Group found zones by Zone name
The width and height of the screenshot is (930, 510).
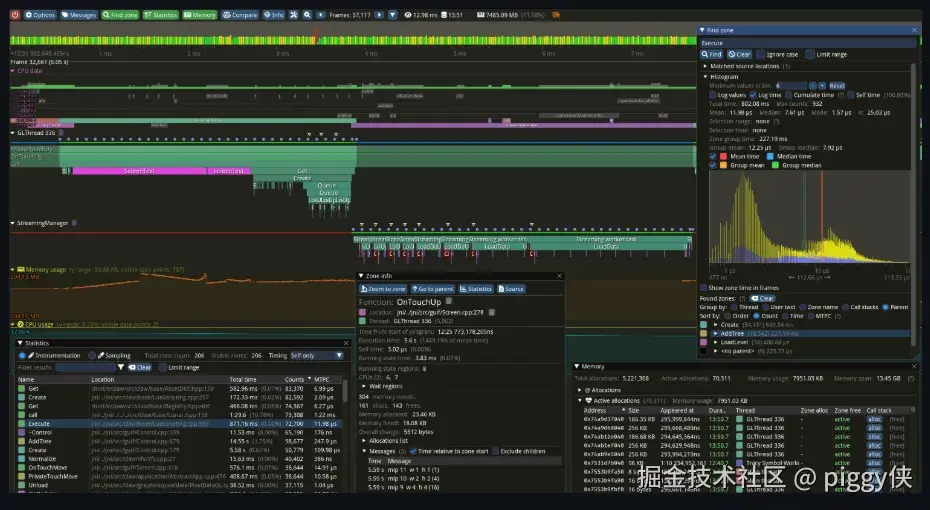pyautogui.click(x=802, y=307)
